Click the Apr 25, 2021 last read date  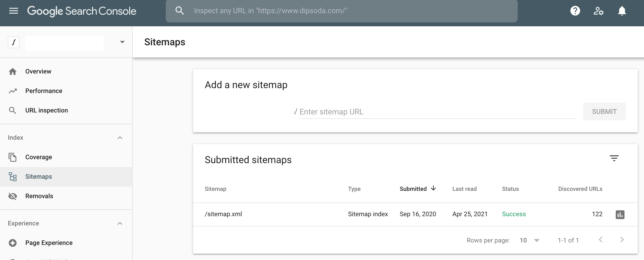470,214
